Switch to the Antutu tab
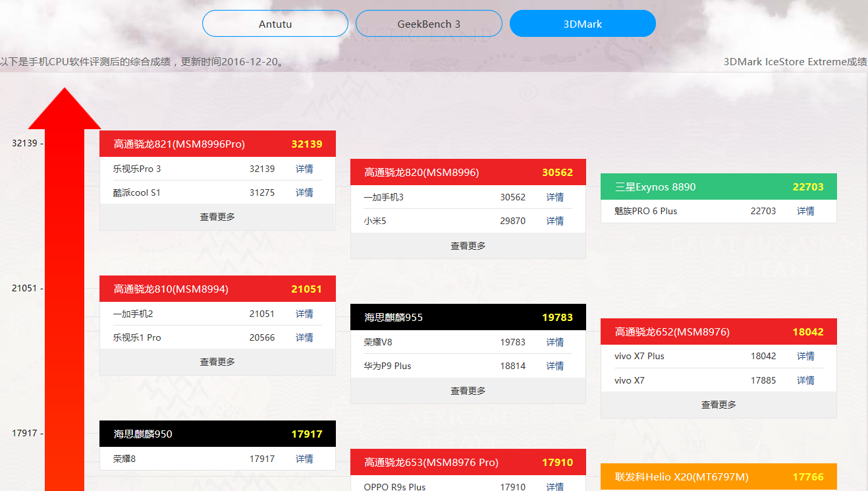This screenshot has height=491, width=868. click(x=275, y=24)
